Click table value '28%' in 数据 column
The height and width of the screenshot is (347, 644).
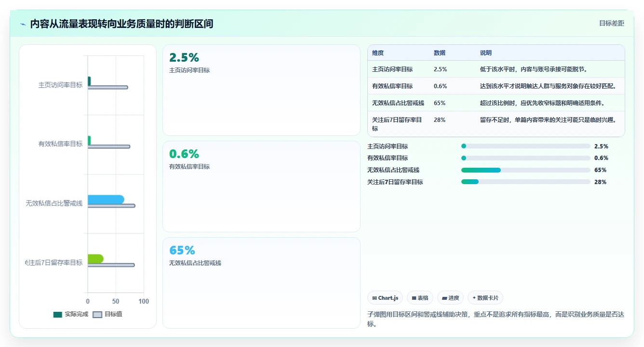point(440,120)
